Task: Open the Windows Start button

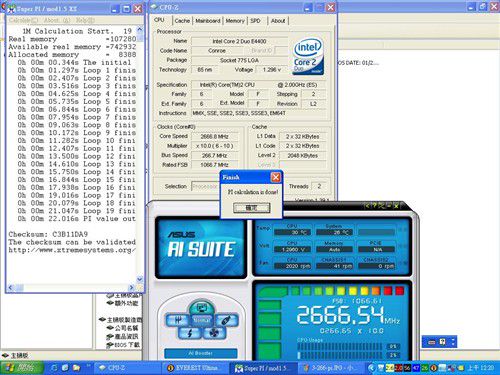Action: click(22, 368)
